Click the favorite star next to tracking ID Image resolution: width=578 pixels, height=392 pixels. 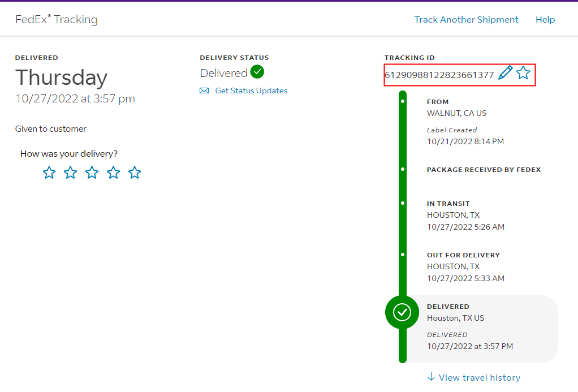click(x=523, y=73)
